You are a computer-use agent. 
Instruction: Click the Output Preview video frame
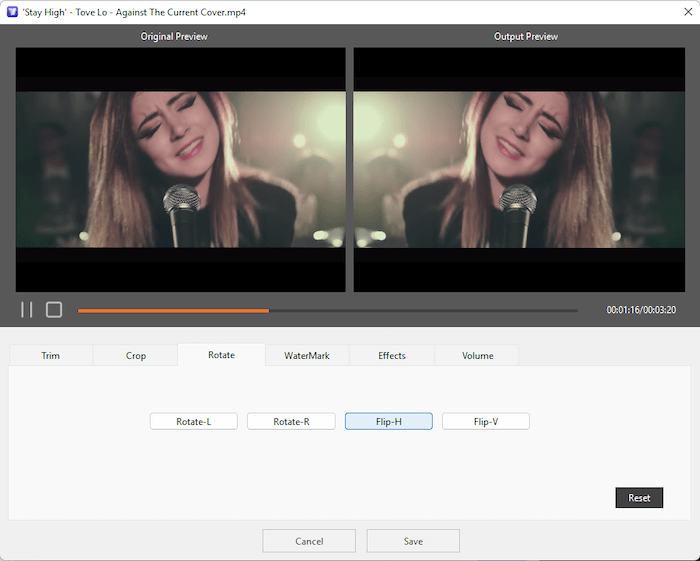tap(519, 170)
